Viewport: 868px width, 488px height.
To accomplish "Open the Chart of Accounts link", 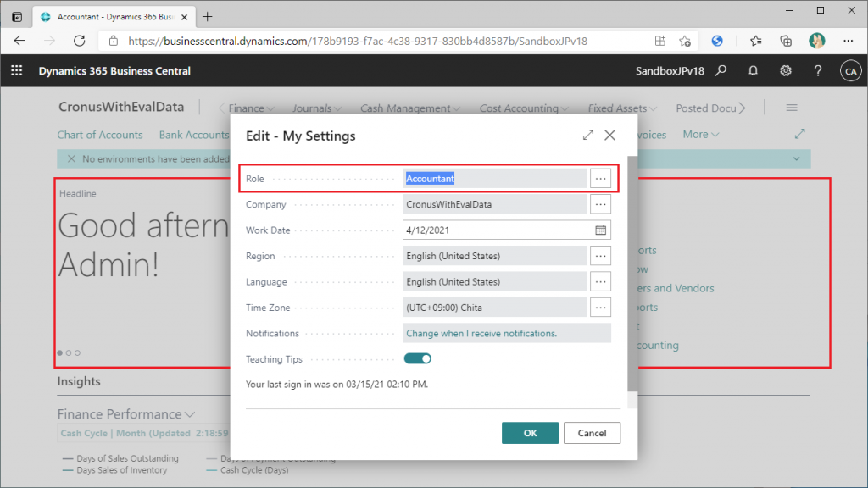I will pos(100,135).
